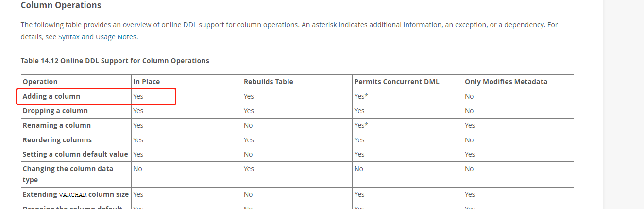Click the Table 14.12 caption text
Screen dimensions: 644x209
[115, 61]
